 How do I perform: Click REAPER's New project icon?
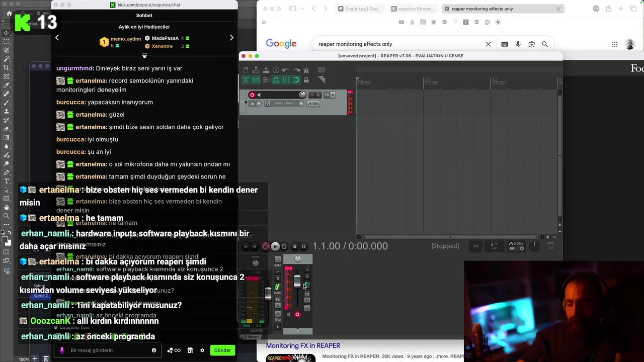[x=246, y=70]
